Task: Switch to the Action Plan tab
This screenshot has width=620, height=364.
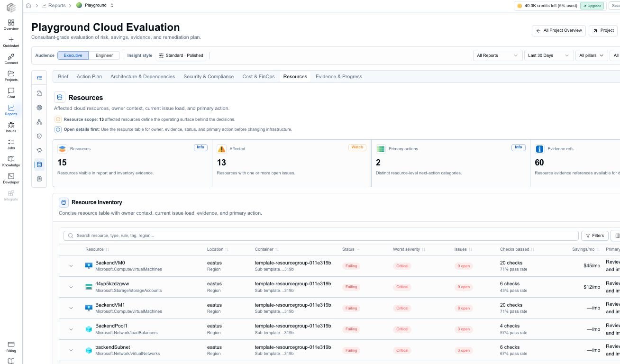Action: click(89, 76)
